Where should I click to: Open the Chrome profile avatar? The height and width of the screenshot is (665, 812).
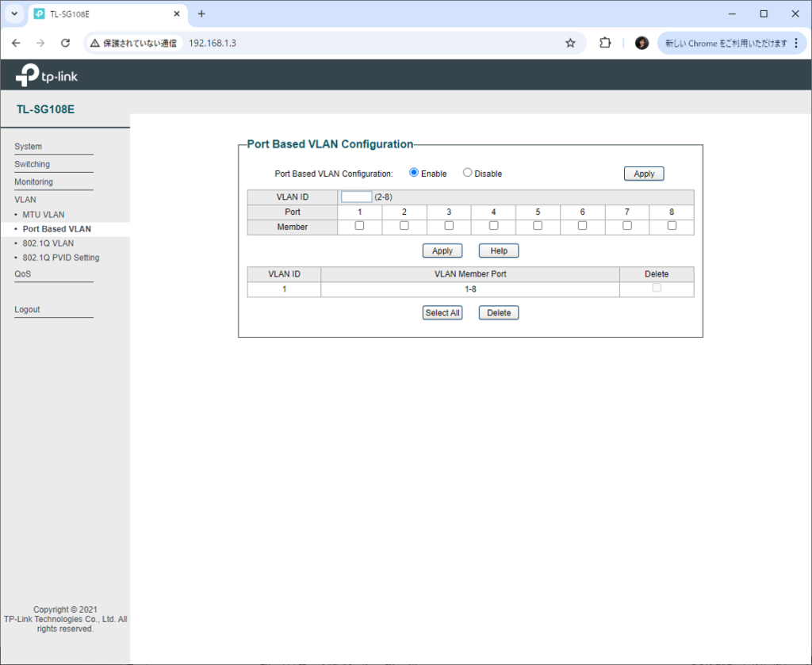point(642,43)
